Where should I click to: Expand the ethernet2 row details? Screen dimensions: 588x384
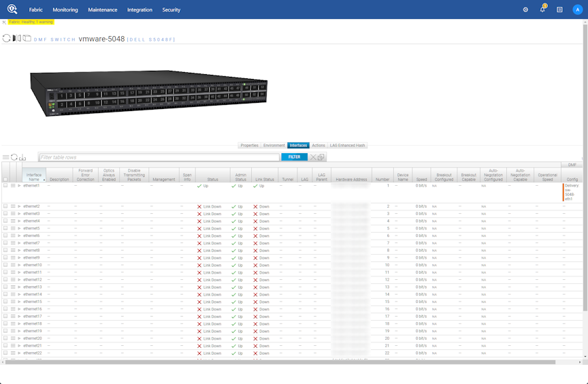point(19,206)
